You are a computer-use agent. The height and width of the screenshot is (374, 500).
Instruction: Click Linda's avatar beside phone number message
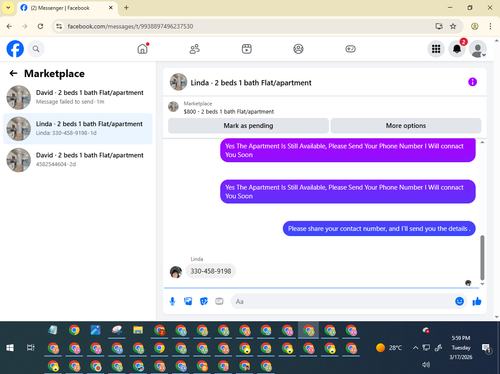click(176, 272)
